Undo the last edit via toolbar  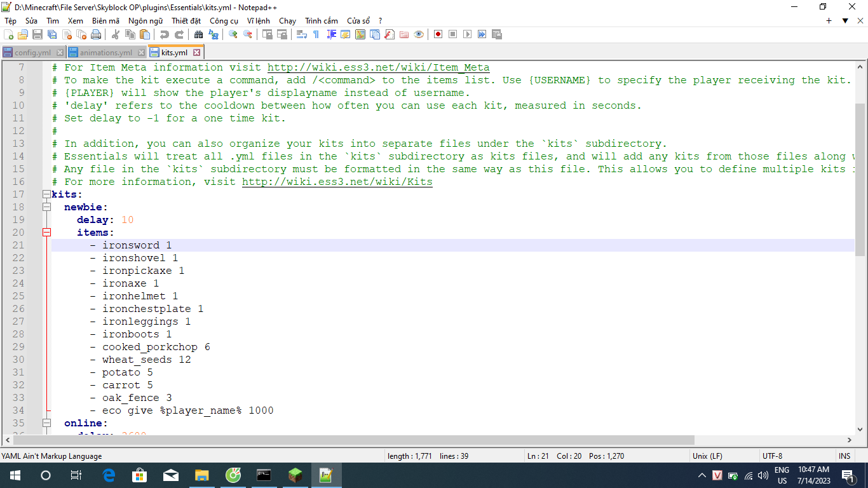[165, 34]
